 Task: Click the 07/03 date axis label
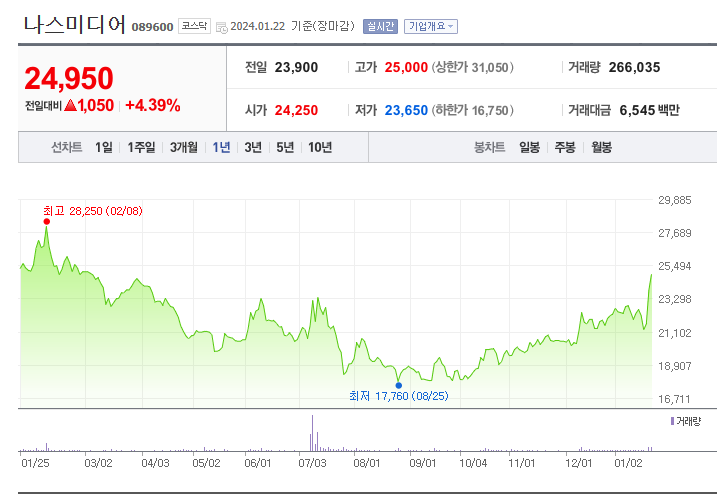click(312, 463)
